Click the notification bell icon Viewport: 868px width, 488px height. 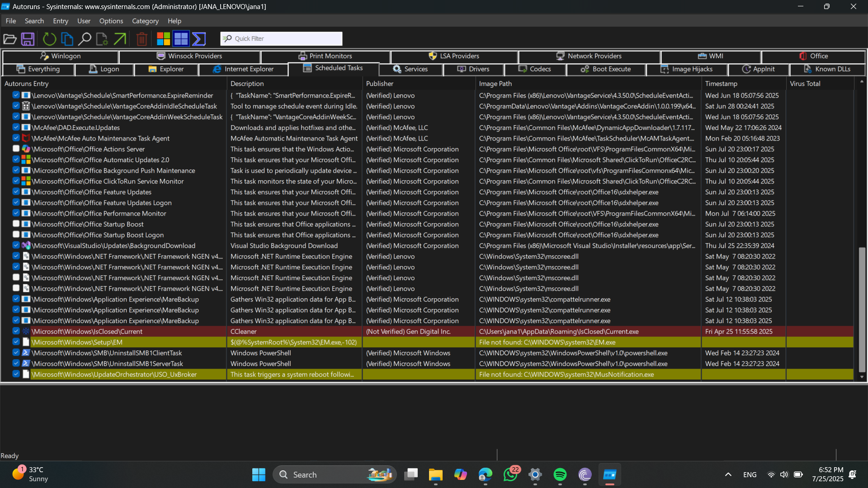pos(853,474)
